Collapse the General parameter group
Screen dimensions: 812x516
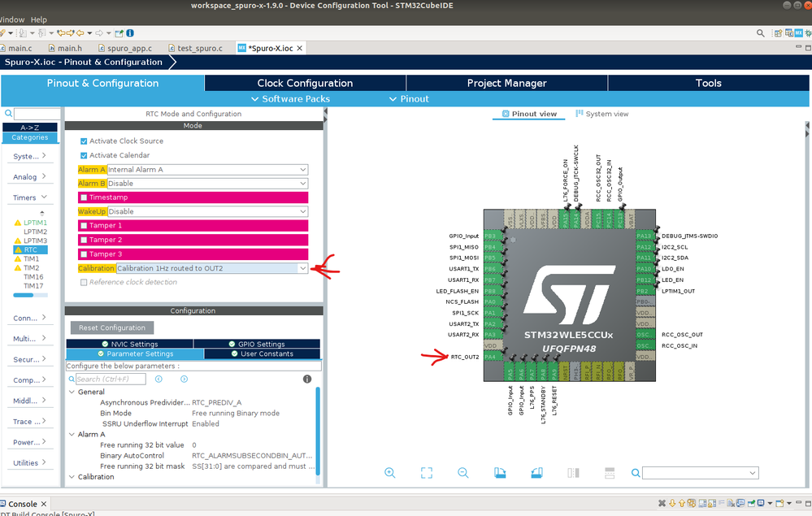pos(72,392)
